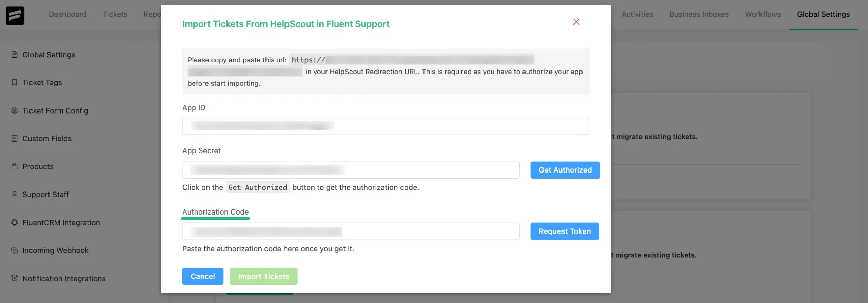
Task: Click the FluentCRM Integration icon
Action: 14,222
